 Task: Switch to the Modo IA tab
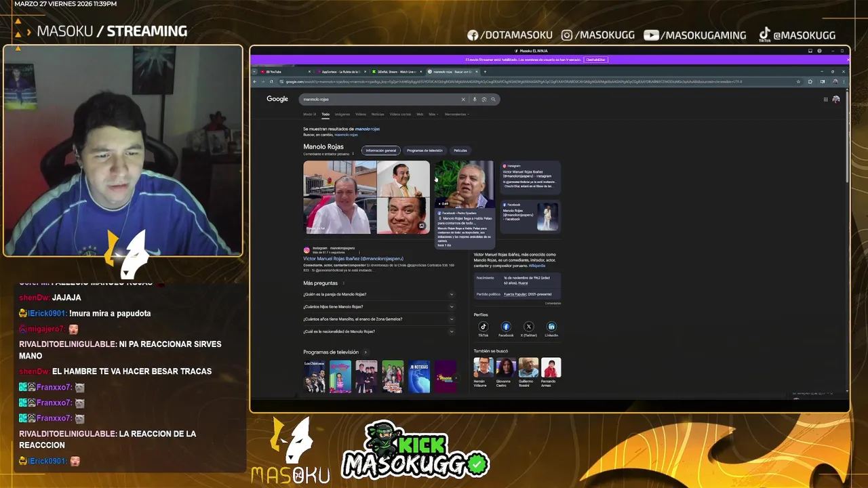pos(309,115)
